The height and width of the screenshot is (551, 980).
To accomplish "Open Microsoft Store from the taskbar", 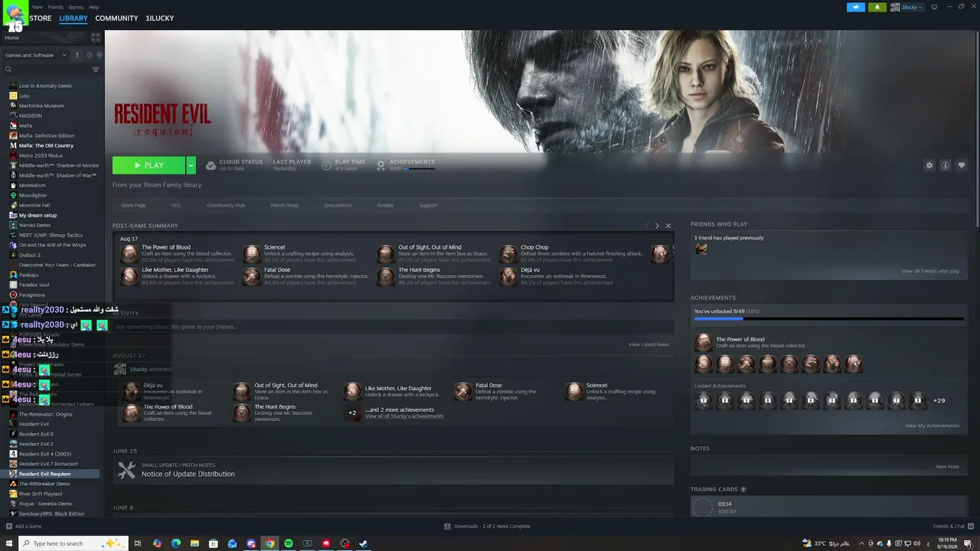I will click(x=214, y=543).
